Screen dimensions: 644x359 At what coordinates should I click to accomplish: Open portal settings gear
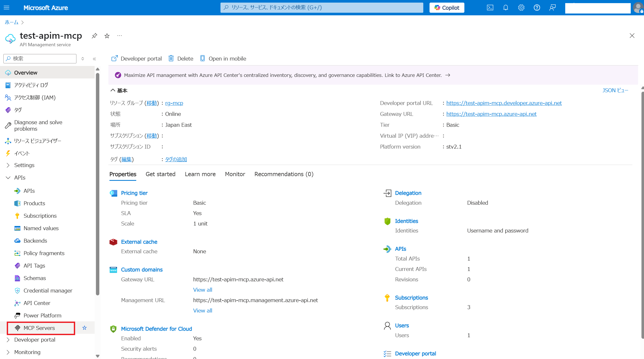pyautogui.click(x=521, y=8)
